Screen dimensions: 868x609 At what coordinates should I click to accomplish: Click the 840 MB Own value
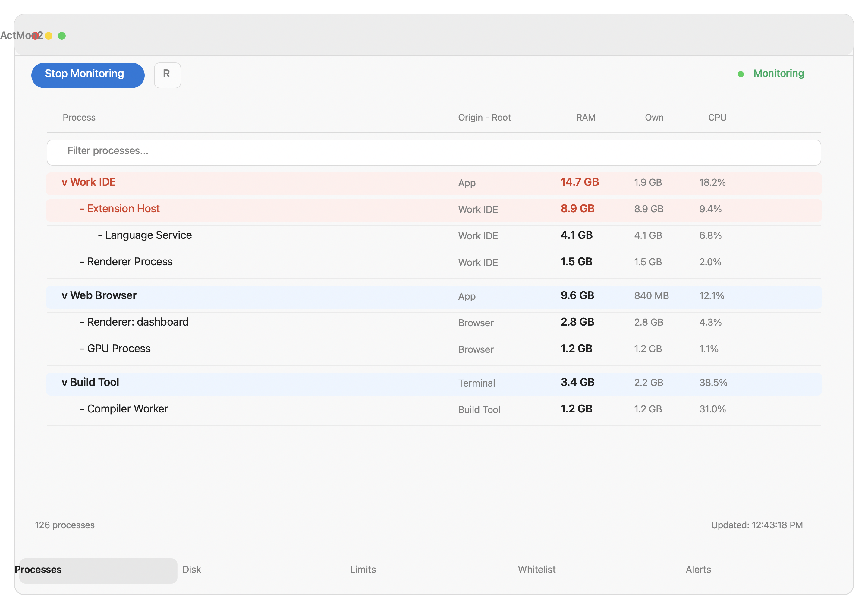(x=651, y=296)
